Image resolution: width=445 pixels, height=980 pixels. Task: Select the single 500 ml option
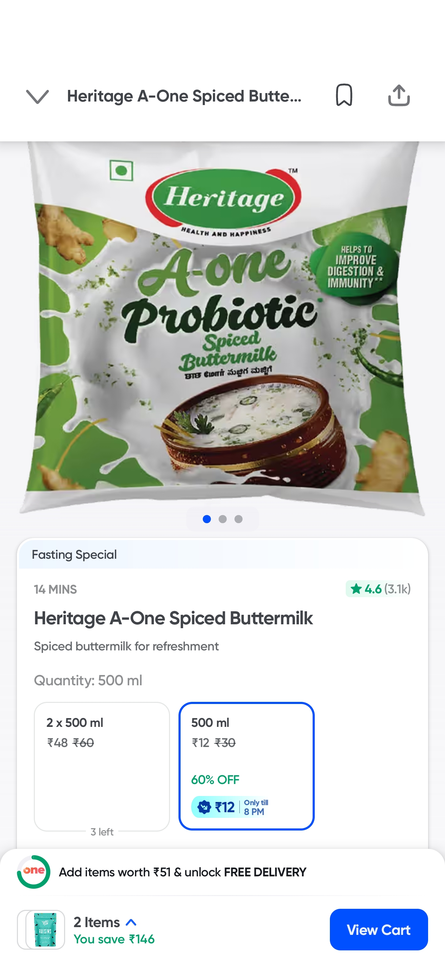(x=246, y=766)
